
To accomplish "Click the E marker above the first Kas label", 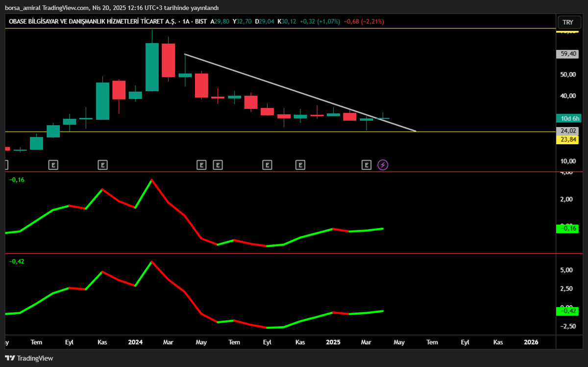I will [102, 165].
